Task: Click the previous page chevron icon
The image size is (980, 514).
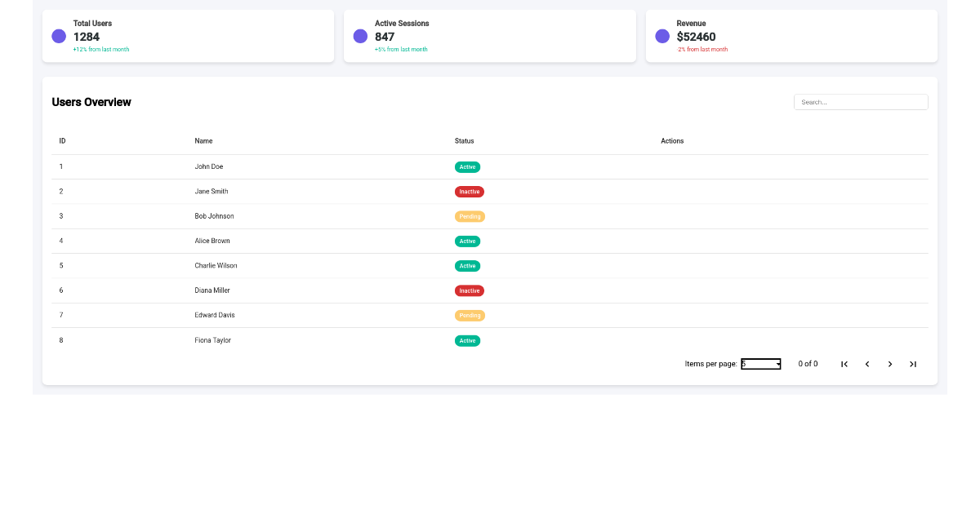Action: (x=867, y=364)
